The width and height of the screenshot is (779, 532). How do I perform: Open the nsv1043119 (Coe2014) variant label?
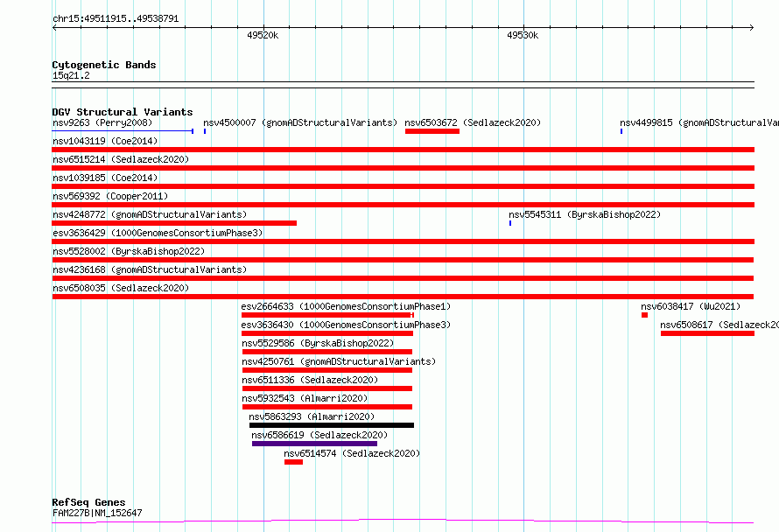[x=105, y=141]
